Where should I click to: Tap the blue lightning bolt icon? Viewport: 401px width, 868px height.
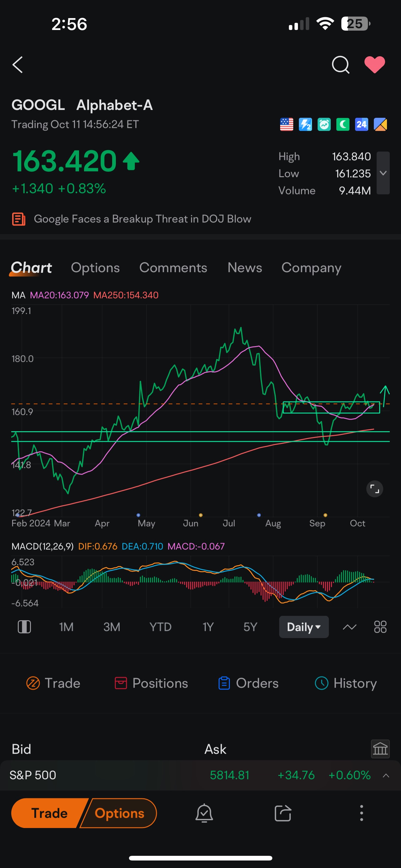tap(305, 125)
